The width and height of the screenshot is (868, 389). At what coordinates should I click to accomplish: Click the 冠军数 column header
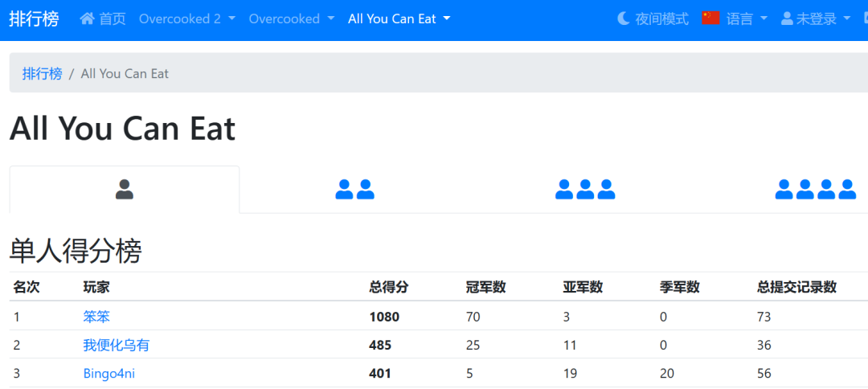coord(486,287)
